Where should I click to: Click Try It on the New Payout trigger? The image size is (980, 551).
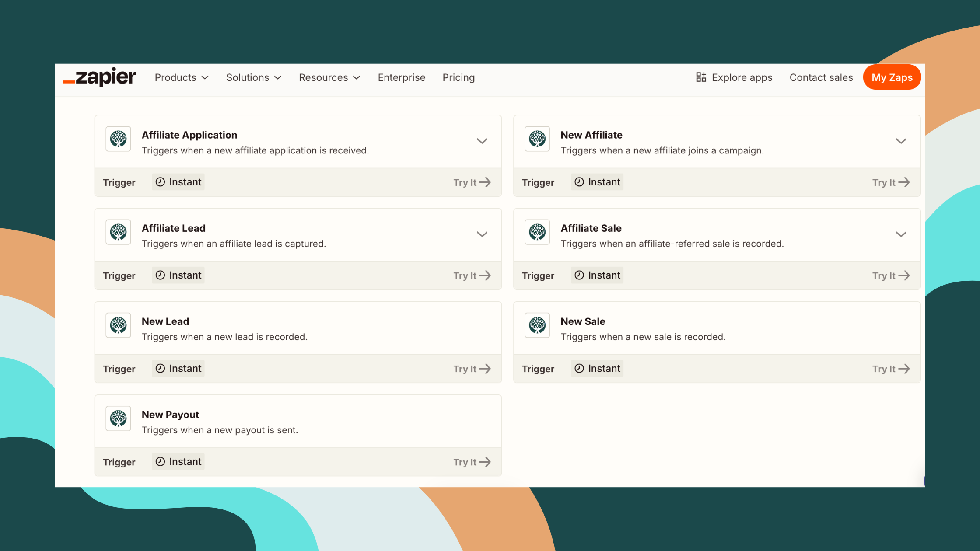tap(472, 462)
